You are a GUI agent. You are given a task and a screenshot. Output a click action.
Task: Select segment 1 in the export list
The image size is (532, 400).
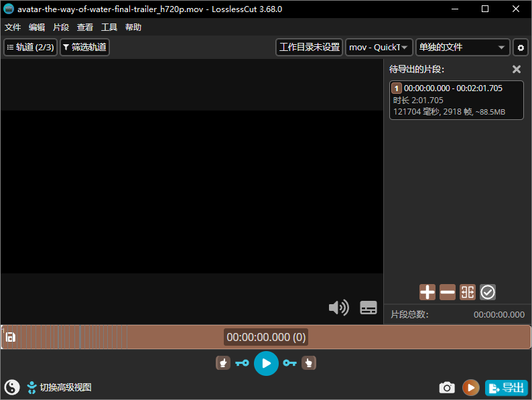pos(456,100)
